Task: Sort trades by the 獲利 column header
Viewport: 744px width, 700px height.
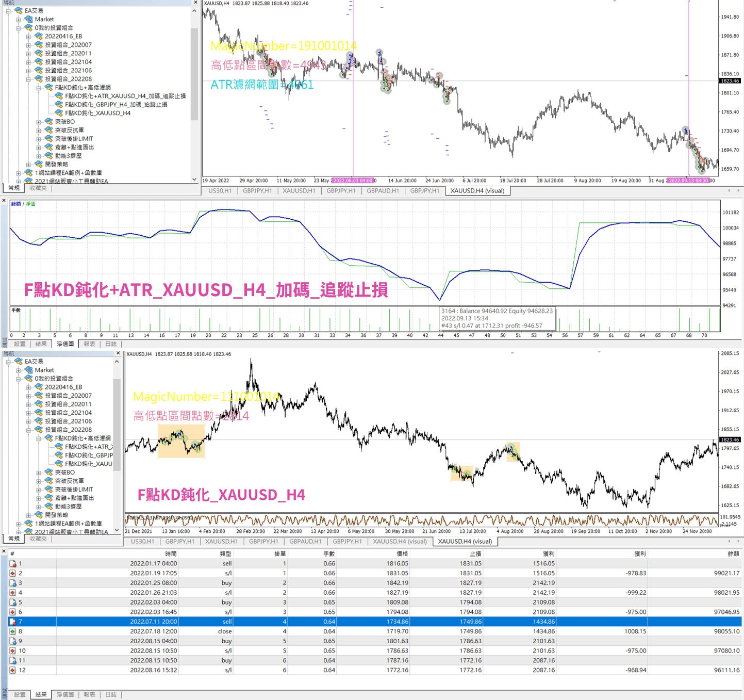Action: [x=639, y=554]
